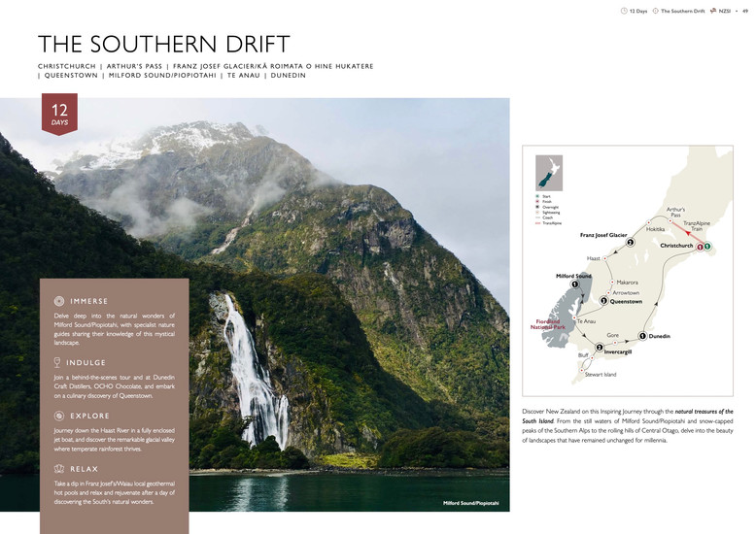
Task: Click the Arthur's Pass sightseeing dot
Action: pos(670,220)
